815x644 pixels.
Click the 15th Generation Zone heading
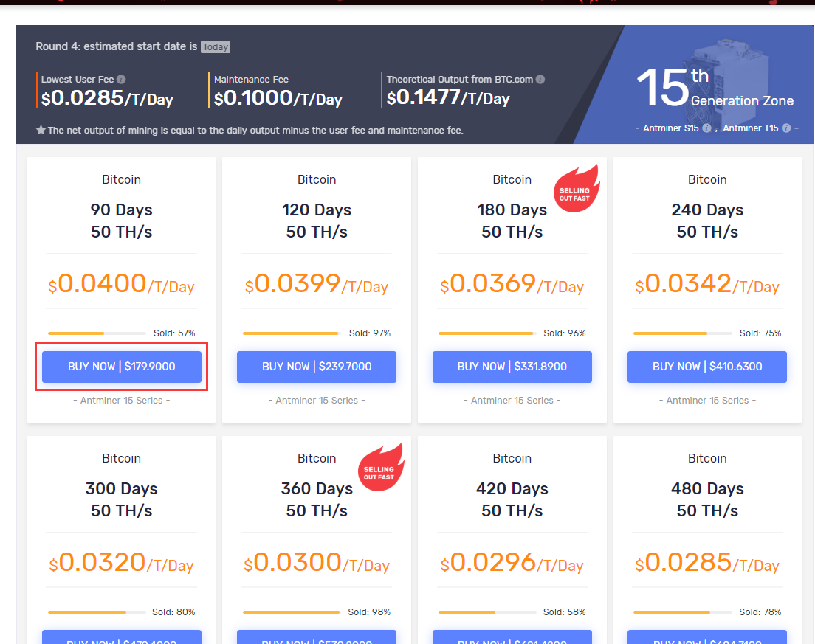point(715,87)
